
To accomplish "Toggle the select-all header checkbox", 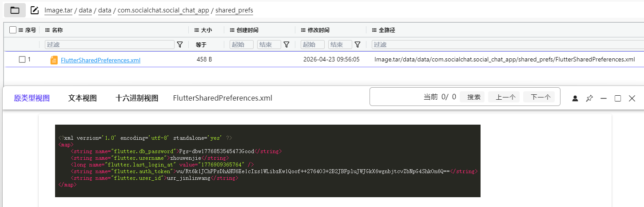I will 13,30.
